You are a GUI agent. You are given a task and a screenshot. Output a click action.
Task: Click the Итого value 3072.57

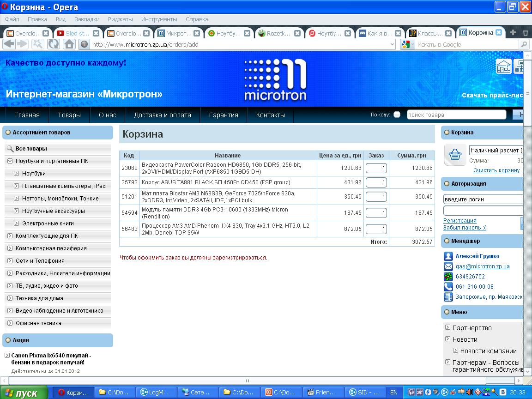(422, 242)
